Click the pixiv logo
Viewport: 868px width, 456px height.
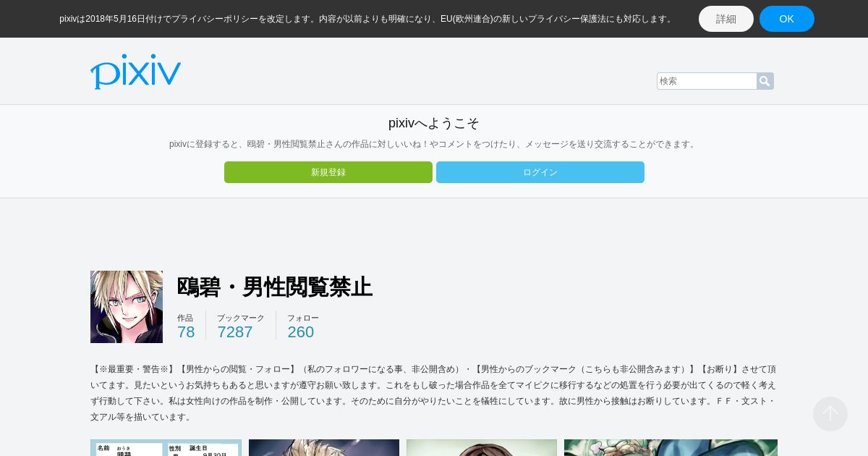pyautogui.click(x=135, y=72)
